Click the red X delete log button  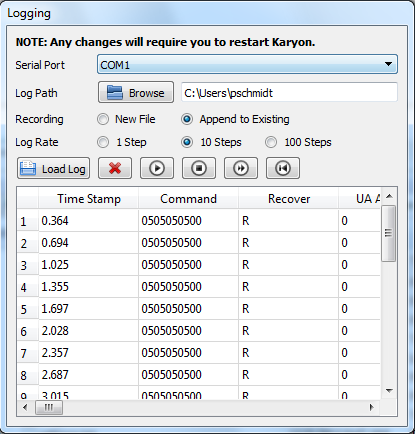coord(115,168)
